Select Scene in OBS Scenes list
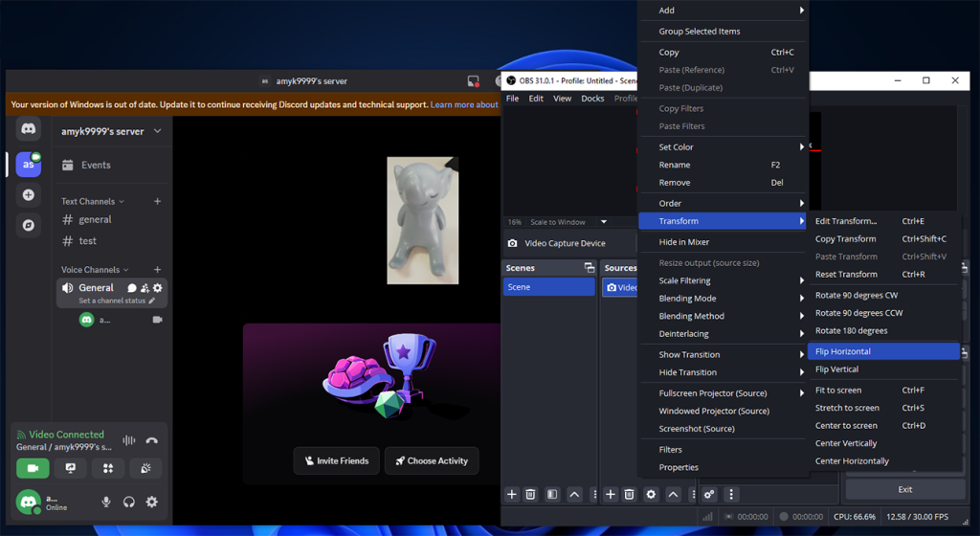980x536 pixels. point(548,287)
